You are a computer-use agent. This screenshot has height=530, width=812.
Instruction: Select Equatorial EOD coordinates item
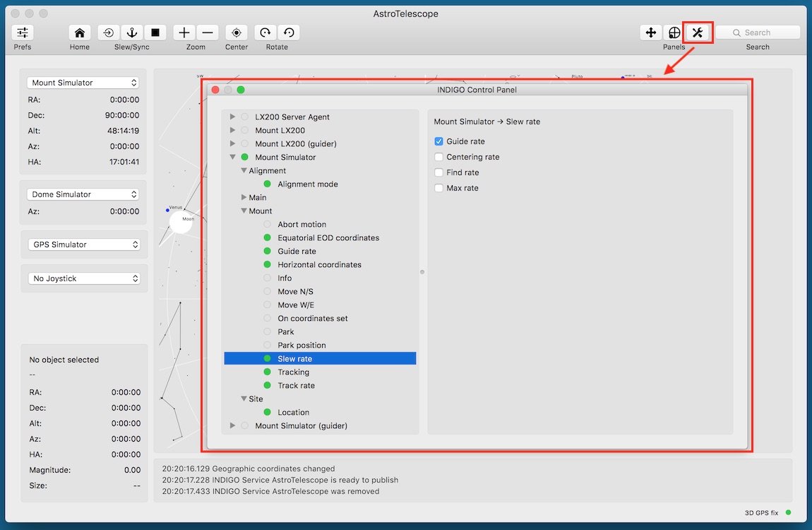click(328, 238)
